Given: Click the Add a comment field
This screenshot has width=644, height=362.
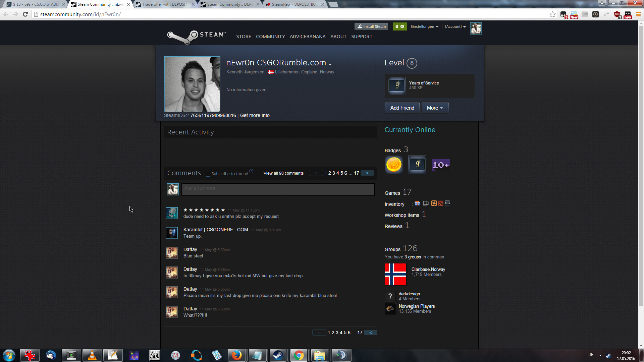Looking at the screenshot, I should tap(278, 189).
